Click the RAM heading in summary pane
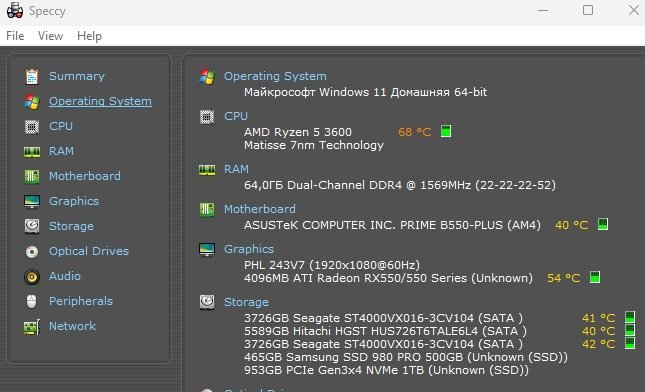 (236, 169)
